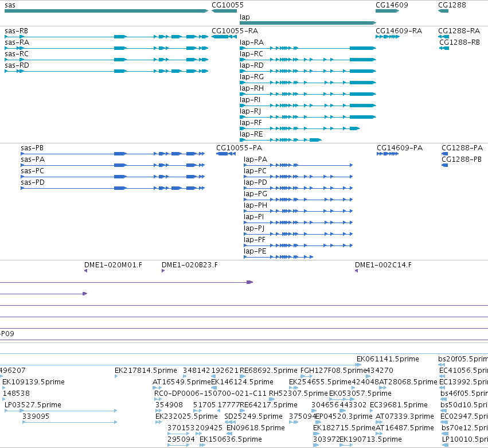The image size is (488, 448).
Task: Click the lap-PE protein label
Action: (x=255, y=252)
